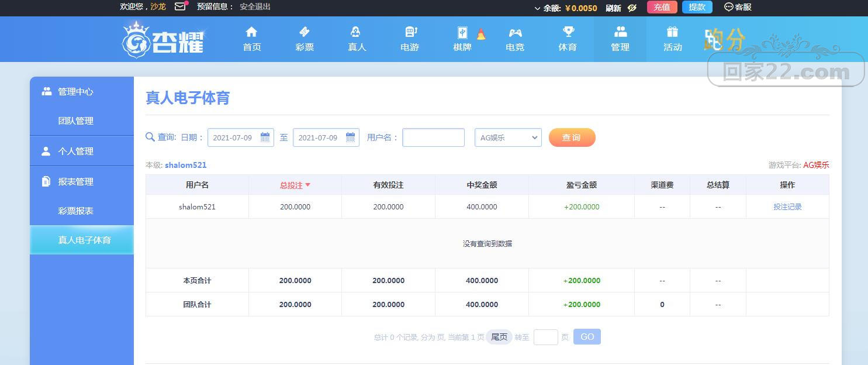
Task: Click the 团队合计 row label
Action: pyautogui.click(x=197, y=305)
